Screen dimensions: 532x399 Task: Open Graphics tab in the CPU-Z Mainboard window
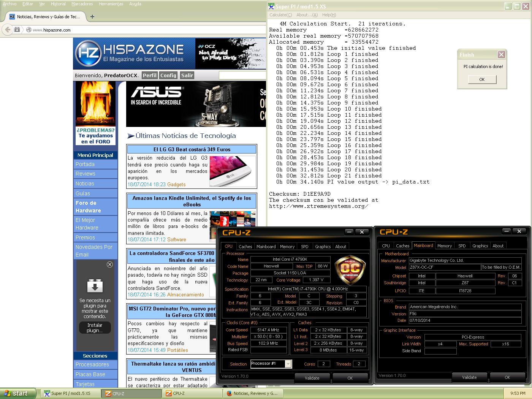point(480,246)
